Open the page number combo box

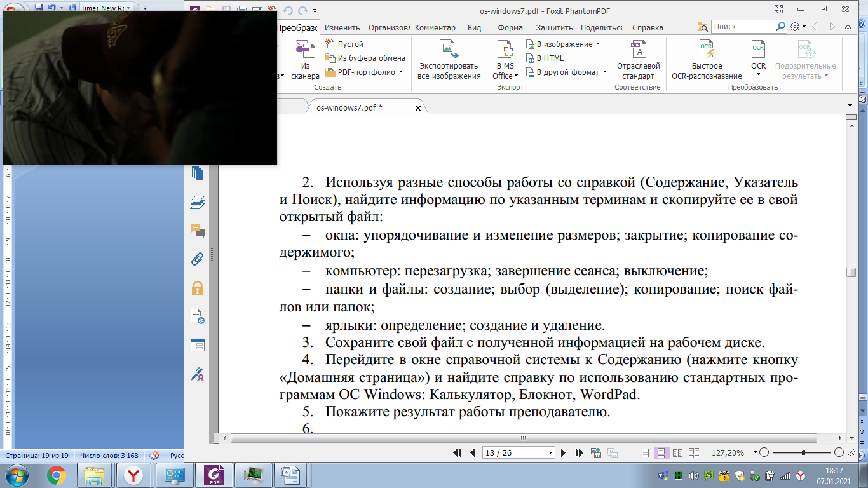point(519,452)
